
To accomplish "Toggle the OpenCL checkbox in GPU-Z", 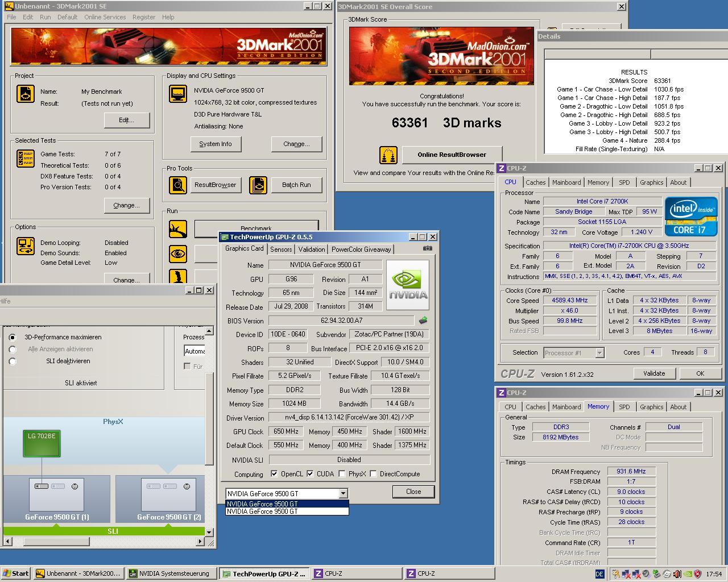I will coord(274,473).
